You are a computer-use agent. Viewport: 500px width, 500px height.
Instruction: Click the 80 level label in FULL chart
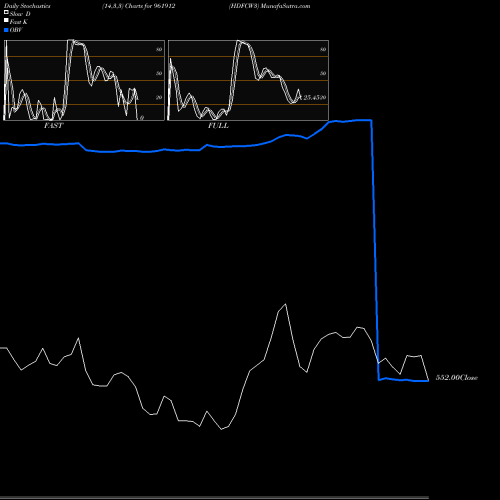pos(323,49)
